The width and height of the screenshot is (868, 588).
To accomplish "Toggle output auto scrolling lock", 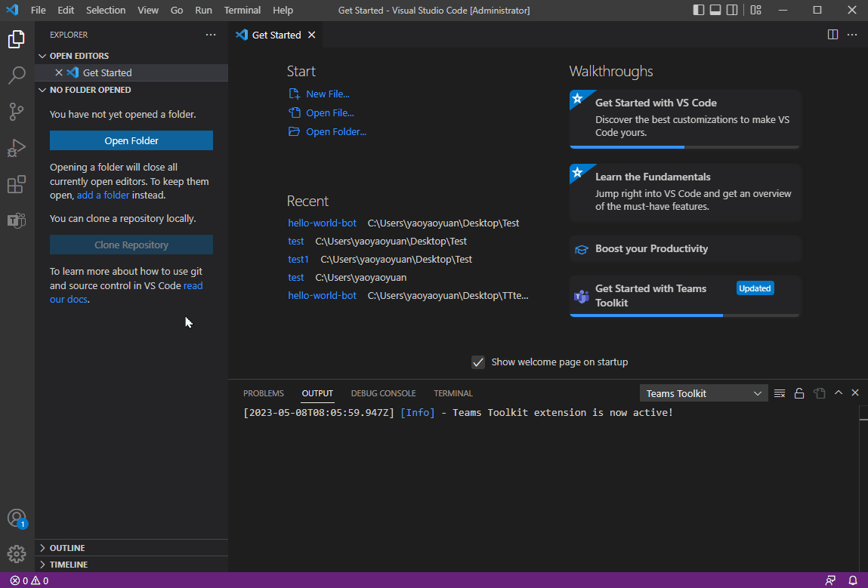I will 799,393.
